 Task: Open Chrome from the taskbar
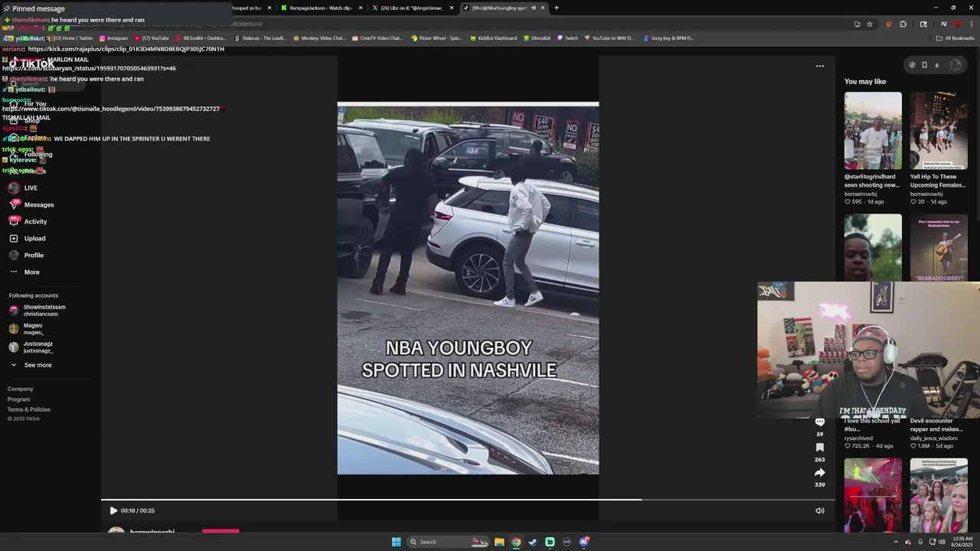[x=516, y=542]
